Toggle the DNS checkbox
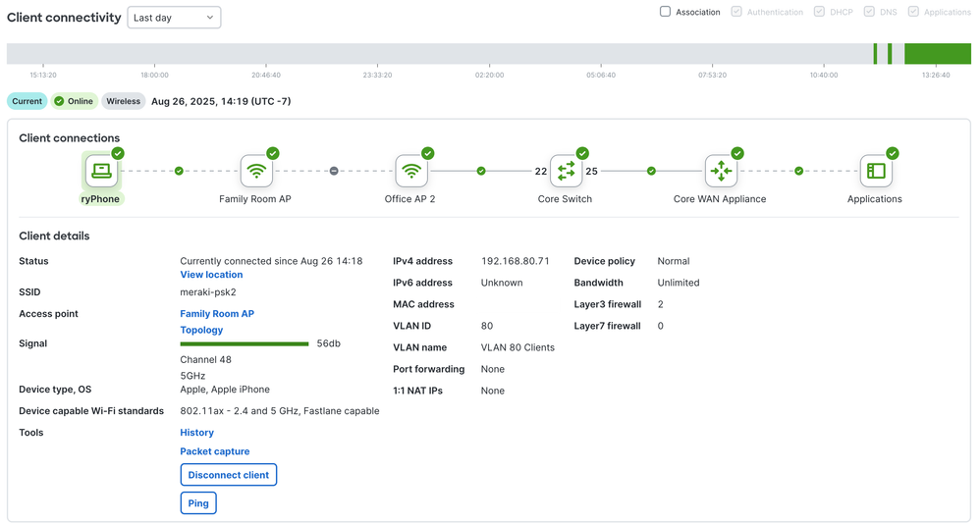The width and height of the screenshot is (980, 524). coord(869,11)
